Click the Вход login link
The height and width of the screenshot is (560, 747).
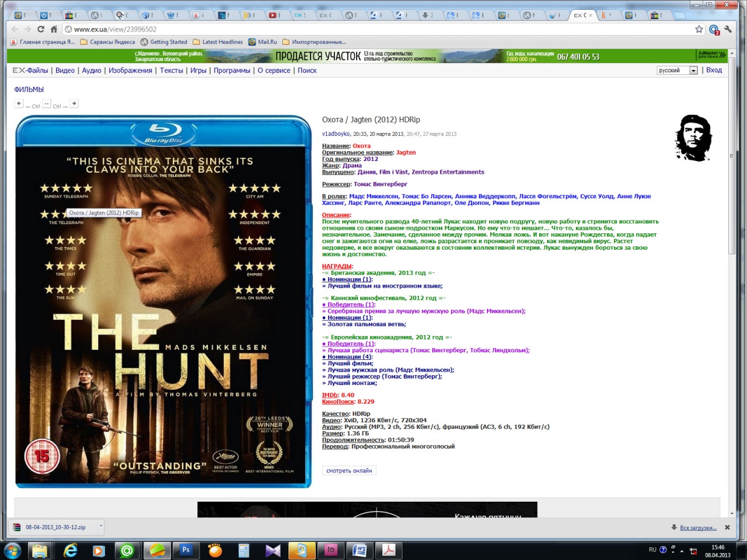point(714,70)
